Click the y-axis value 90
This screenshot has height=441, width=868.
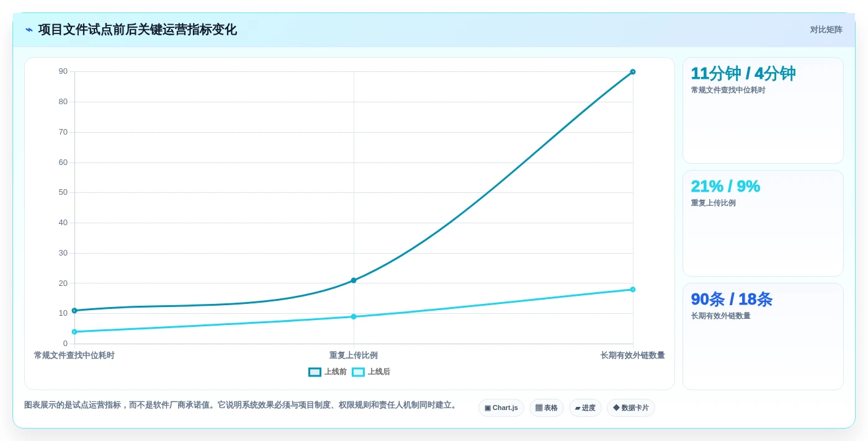63,71
